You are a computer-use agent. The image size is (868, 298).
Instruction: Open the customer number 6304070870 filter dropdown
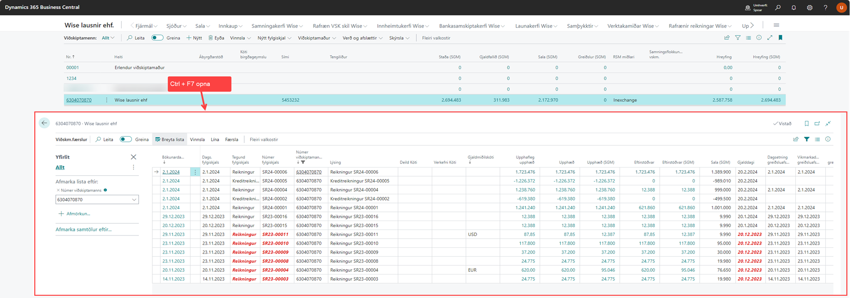134,200
